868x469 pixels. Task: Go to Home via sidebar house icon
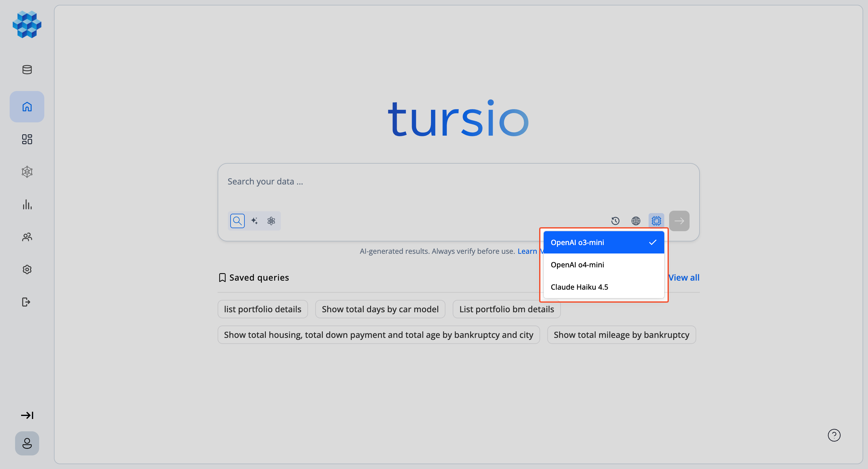[x=27, y=107]
